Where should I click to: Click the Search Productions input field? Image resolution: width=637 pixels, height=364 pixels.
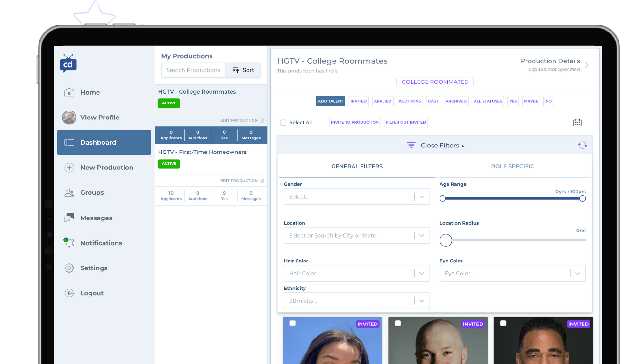[x=193, y=70]
